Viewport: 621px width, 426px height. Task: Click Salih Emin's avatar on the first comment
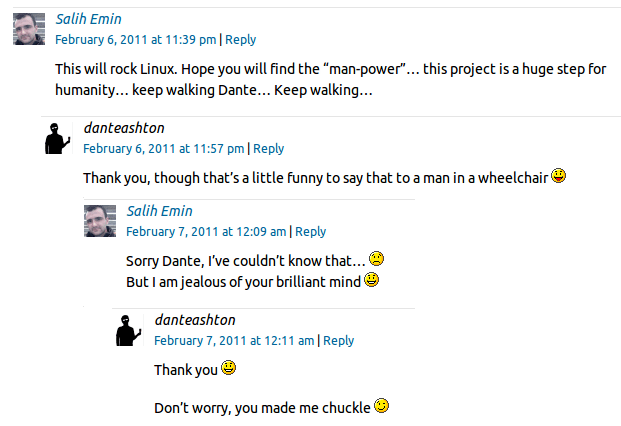(x=29, y=29)
